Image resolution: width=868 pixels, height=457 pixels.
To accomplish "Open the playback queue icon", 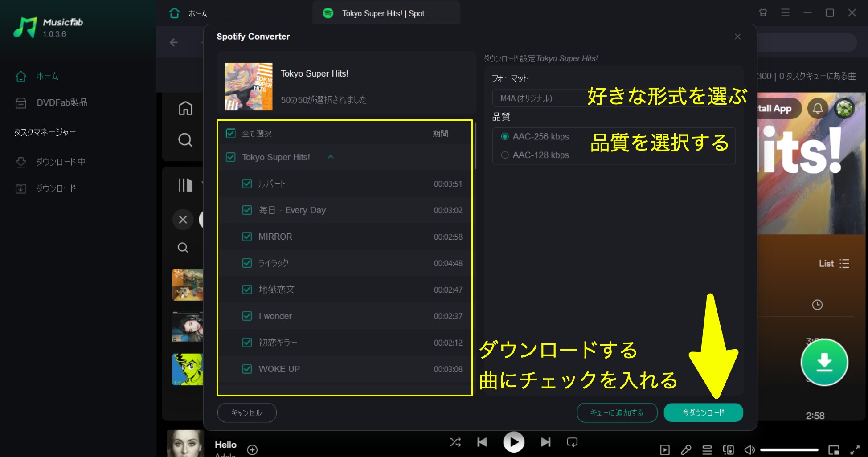I will [707, 450].
